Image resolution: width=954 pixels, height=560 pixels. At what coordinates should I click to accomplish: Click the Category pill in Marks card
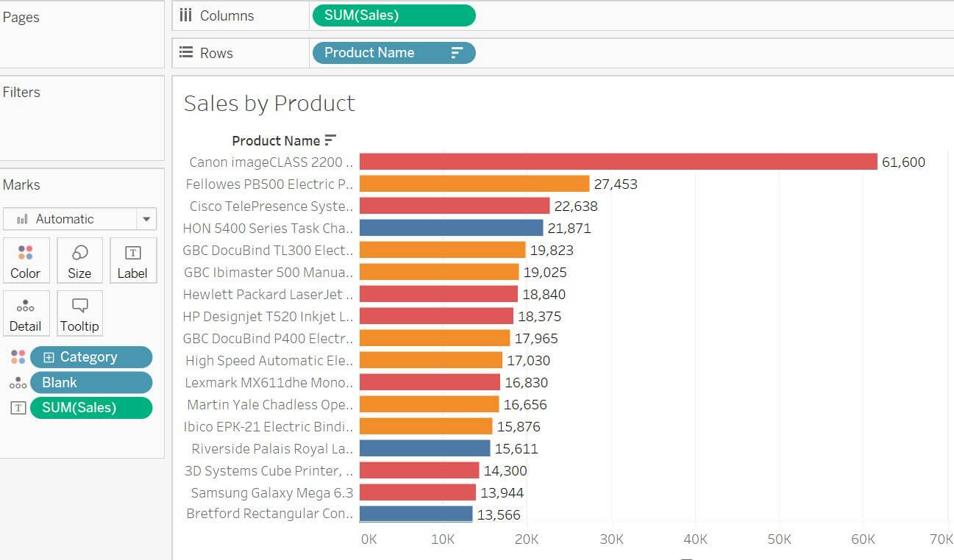91,357
